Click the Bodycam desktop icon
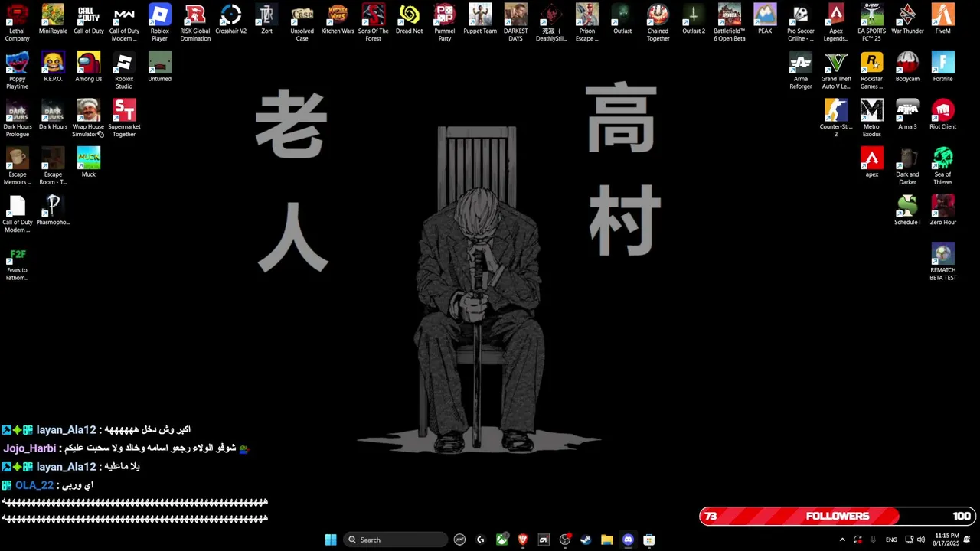980x551 pixels. tap(907, 67)
